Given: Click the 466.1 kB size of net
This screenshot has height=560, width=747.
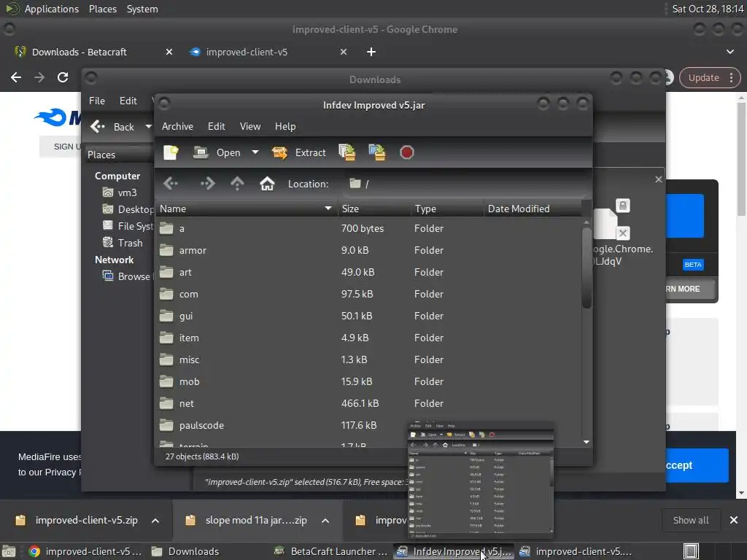Looking at the screenshot, I should [x=360, y=403].
